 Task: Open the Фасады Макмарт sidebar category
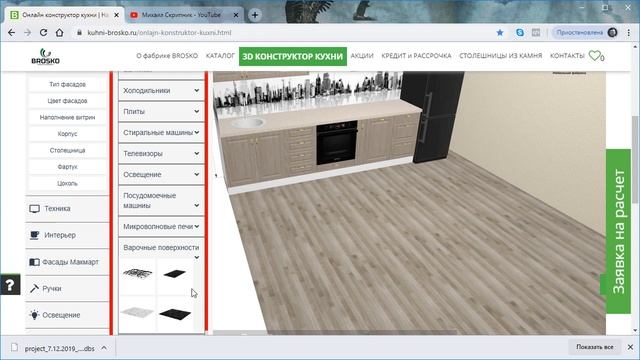tap(67, 262)
